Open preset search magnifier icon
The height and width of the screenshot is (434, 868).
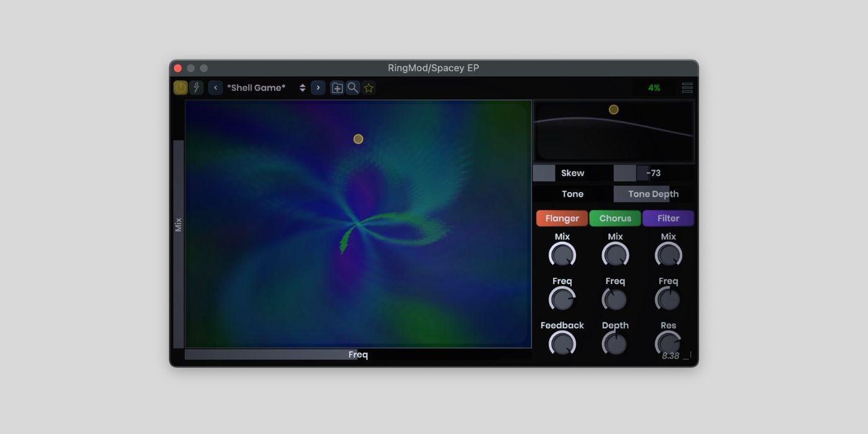(353, 87)
